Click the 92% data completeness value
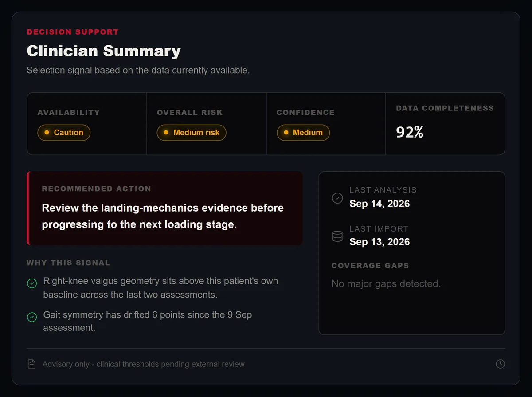Screen dimensions: 532x397 click(410, 132)
